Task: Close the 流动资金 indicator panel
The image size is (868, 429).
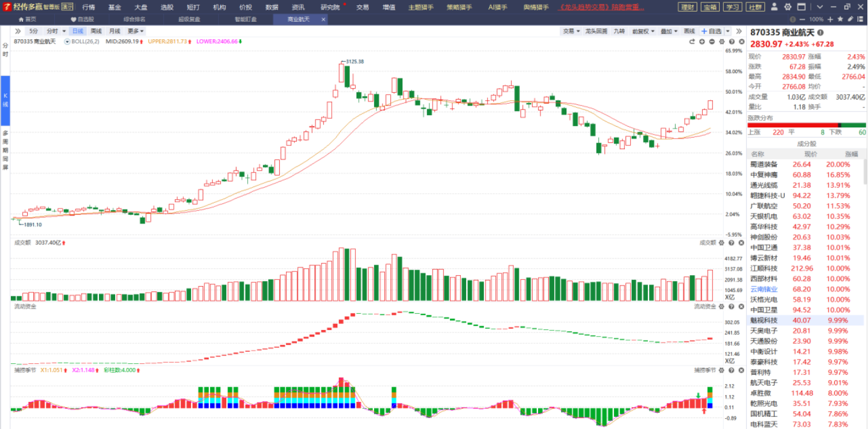Action: pos(740,307)
